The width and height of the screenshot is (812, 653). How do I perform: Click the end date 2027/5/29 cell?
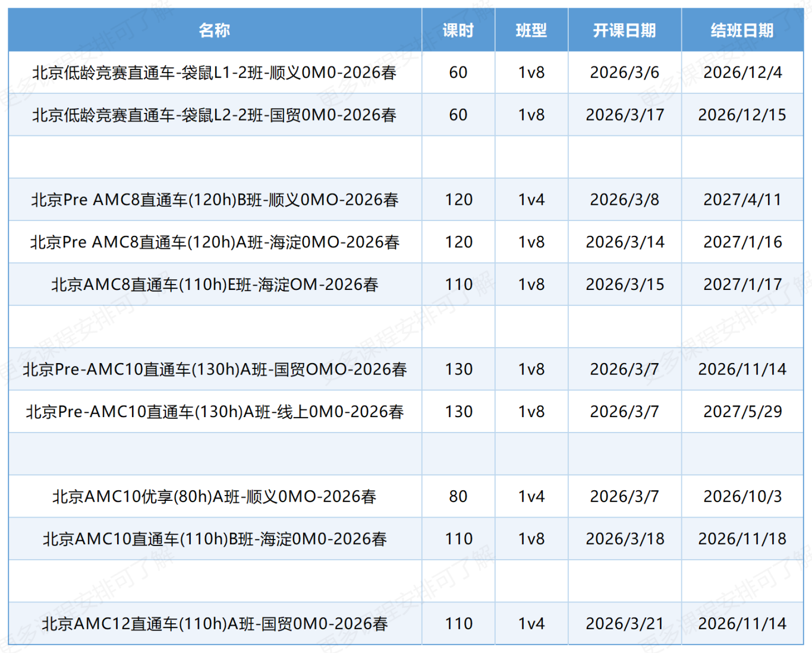click(742, 411)
